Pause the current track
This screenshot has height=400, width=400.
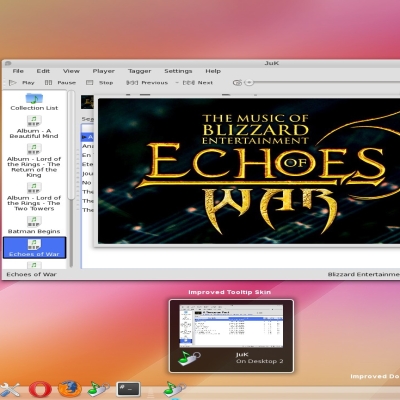(x=60, y=83)
